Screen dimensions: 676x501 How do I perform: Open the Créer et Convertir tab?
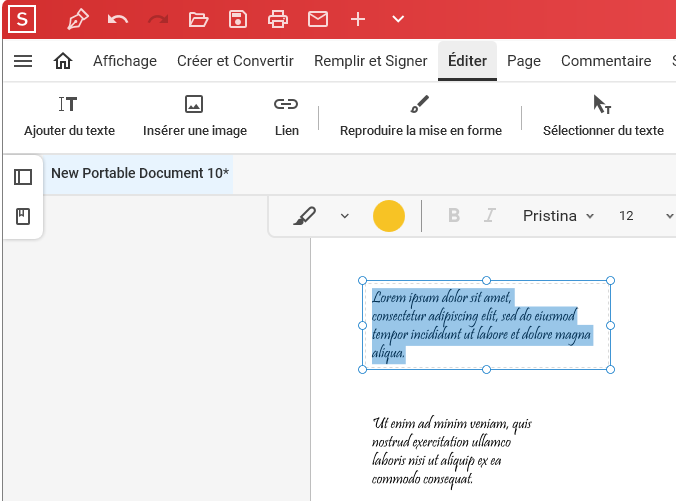(235, 61)
